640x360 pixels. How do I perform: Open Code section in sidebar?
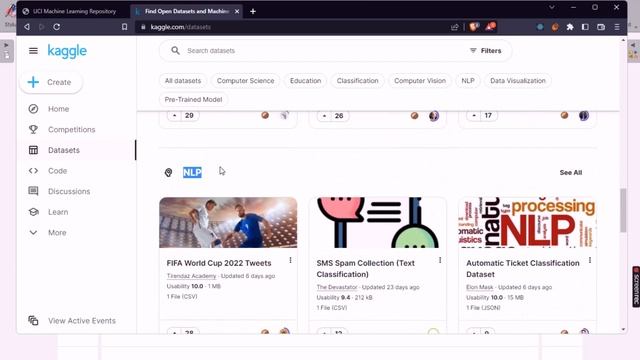point(57,171)
